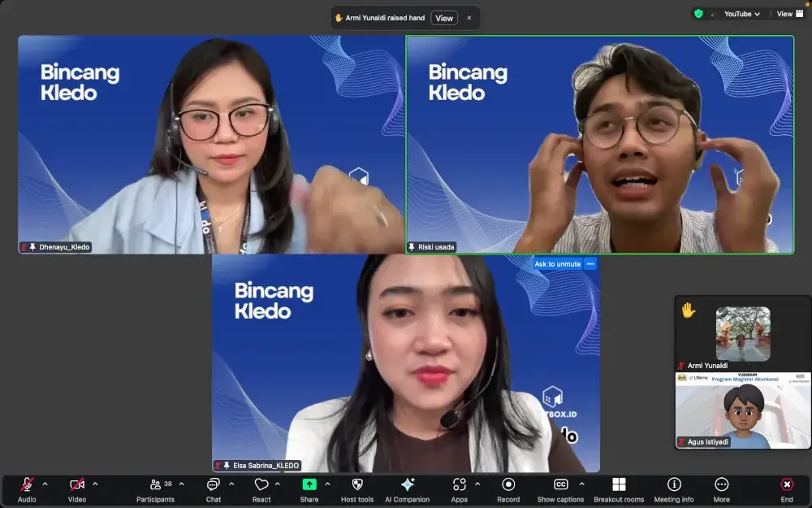Open three-dots menu on Elsa's video tile

click(590, 264)
